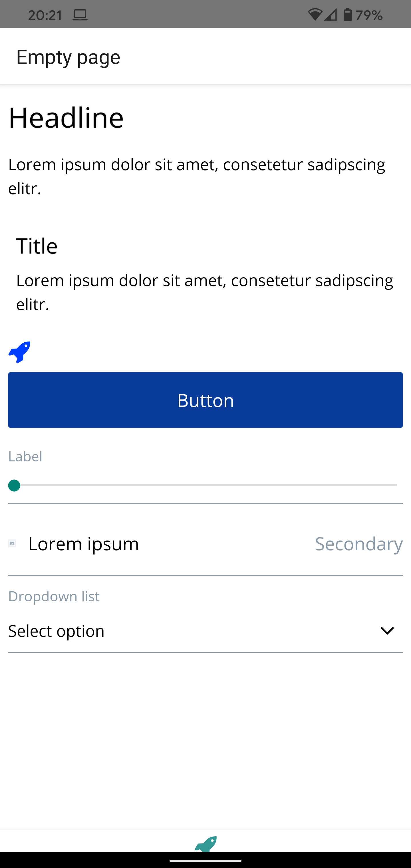The width and height of the screenshot is (411, 868).
Task: Tap the Empty page title in header
Action: pyautogui.click(x=68, y=57)
